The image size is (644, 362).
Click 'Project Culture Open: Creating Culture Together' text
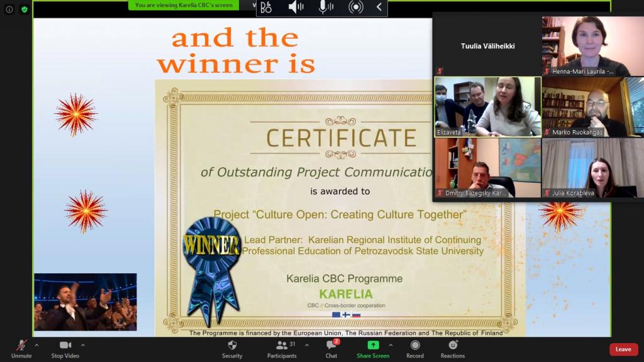(x=340, y=214)
